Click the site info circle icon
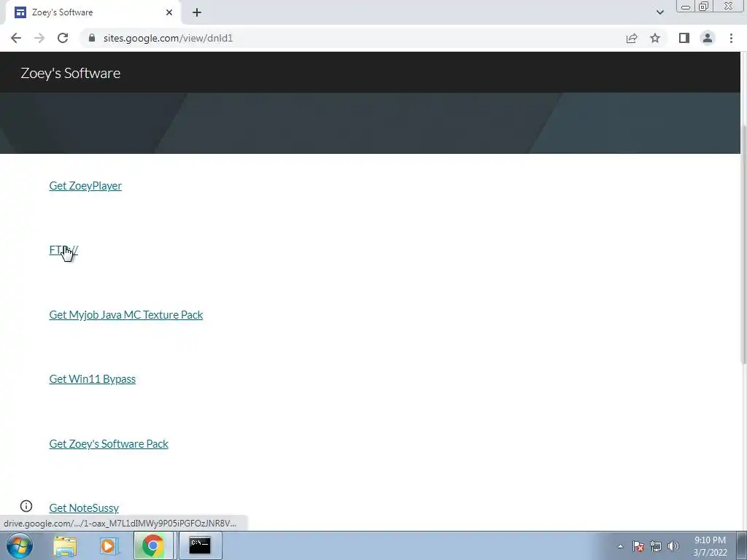The height and width of the screenshot is (560, 747). point(26,506)
